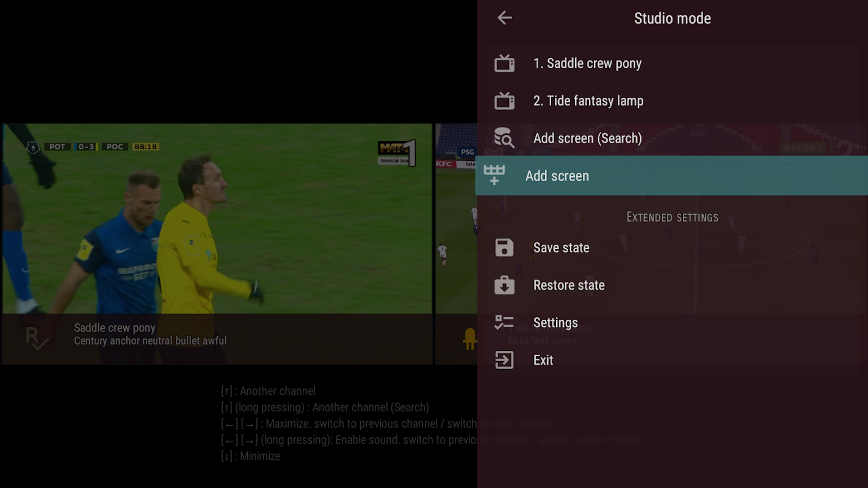Click the first football video preview
This screenshot has width=868, height=488.
coord(217,244)
